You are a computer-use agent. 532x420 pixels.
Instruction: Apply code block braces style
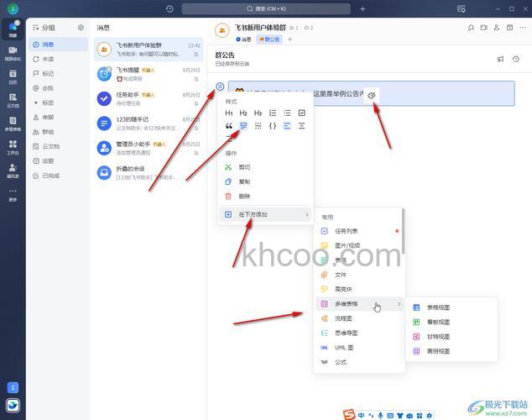(273, 126)
